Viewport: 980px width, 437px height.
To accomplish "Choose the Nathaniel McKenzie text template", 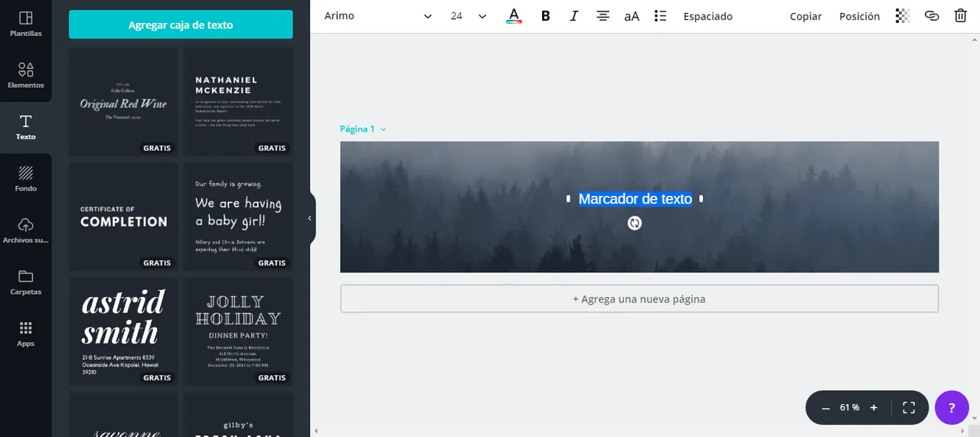I will click(238, 102).
